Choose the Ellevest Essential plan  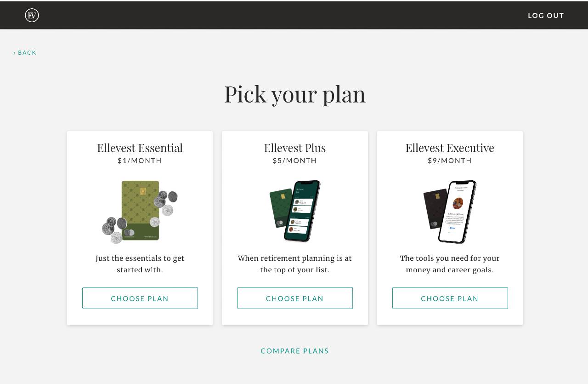[x=140, y=298]
